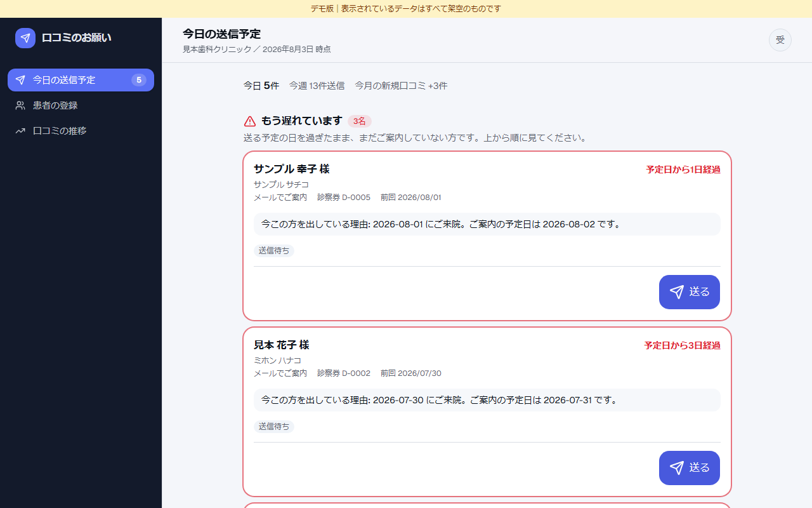Click the people icon beside 患者の登録

click(x=20, y=105)
